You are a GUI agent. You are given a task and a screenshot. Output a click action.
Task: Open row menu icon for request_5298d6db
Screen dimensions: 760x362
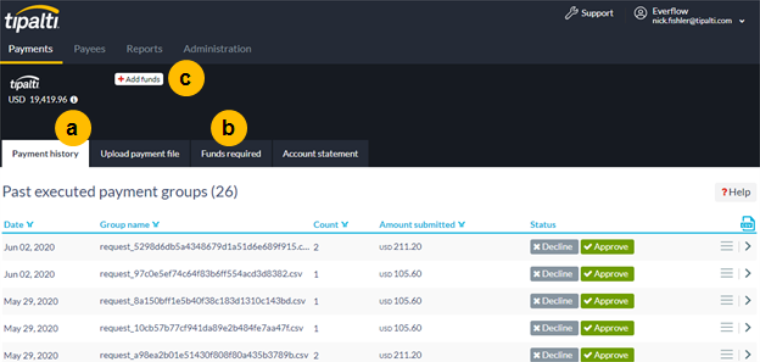click(727, 247)
